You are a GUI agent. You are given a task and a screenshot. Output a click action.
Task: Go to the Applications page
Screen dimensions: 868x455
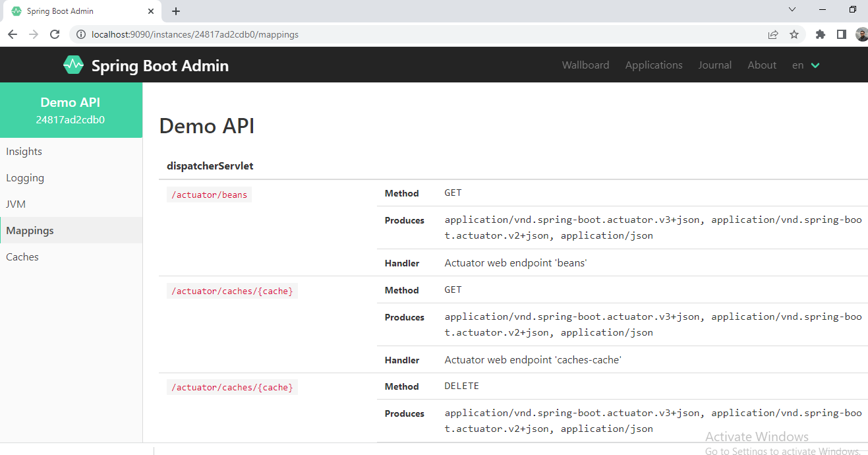654,65
